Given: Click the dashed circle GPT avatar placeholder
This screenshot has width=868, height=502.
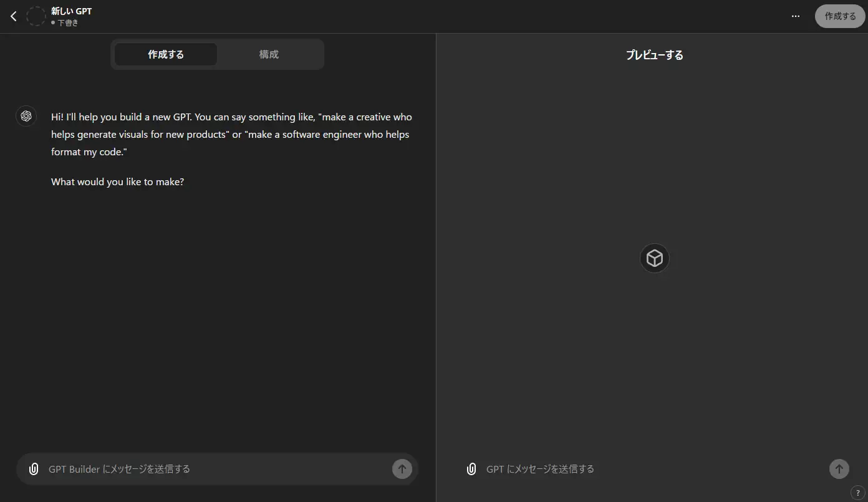Looking at the screenshot, I should coord(36,16).
